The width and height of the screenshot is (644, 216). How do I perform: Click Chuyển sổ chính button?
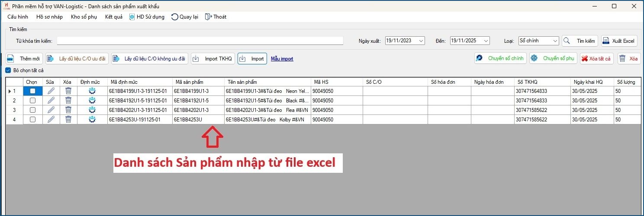point(500,59)
